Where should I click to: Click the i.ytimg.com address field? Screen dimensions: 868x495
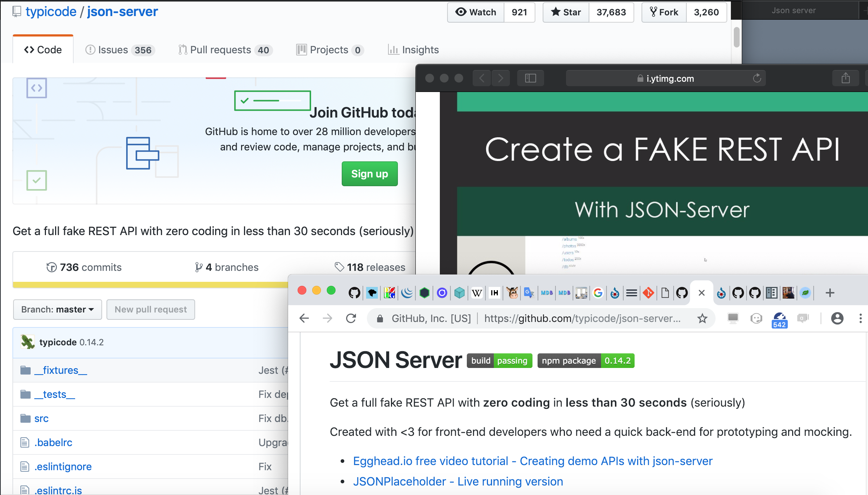click(x=666, y=78)
